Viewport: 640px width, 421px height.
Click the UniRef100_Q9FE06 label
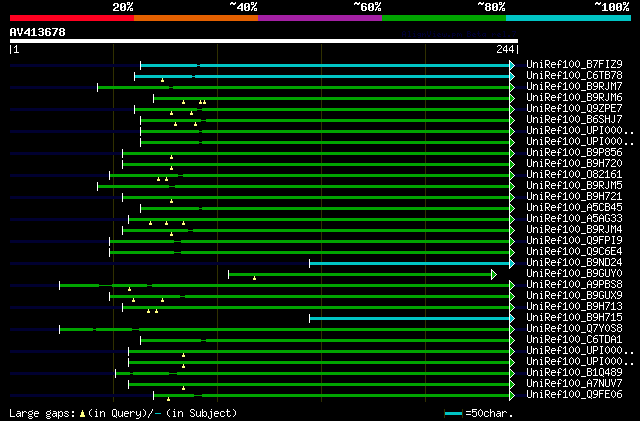coord(574,395)
